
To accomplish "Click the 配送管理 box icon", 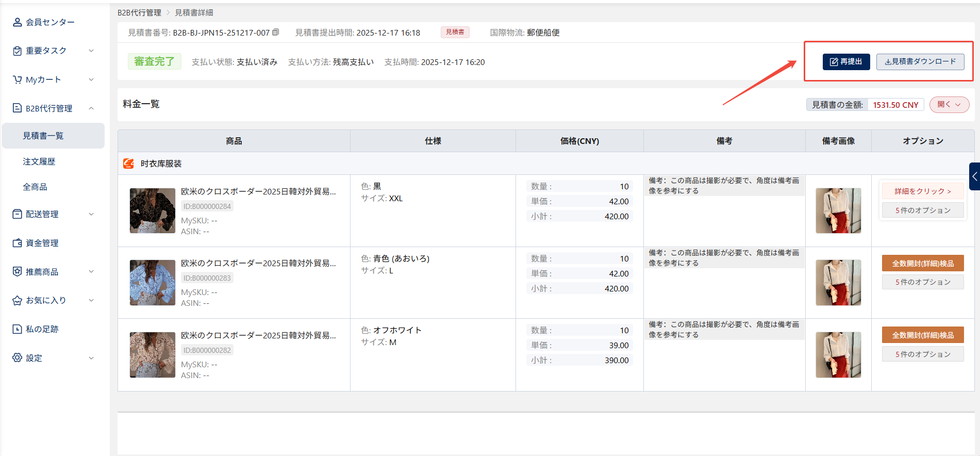I will pos(17,214).
